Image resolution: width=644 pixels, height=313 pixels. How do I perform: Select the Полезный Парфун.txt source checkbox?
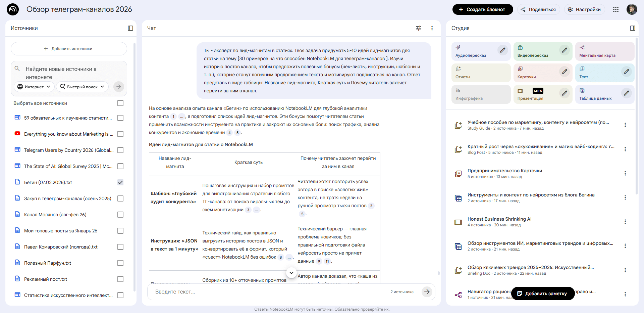[120, 263]
